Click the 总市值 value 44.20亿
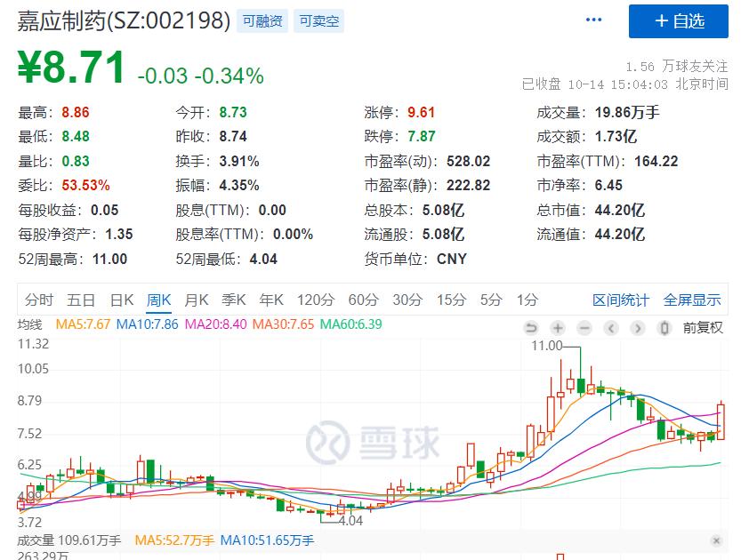The image size is (749, 560). (x=620, y=210)
